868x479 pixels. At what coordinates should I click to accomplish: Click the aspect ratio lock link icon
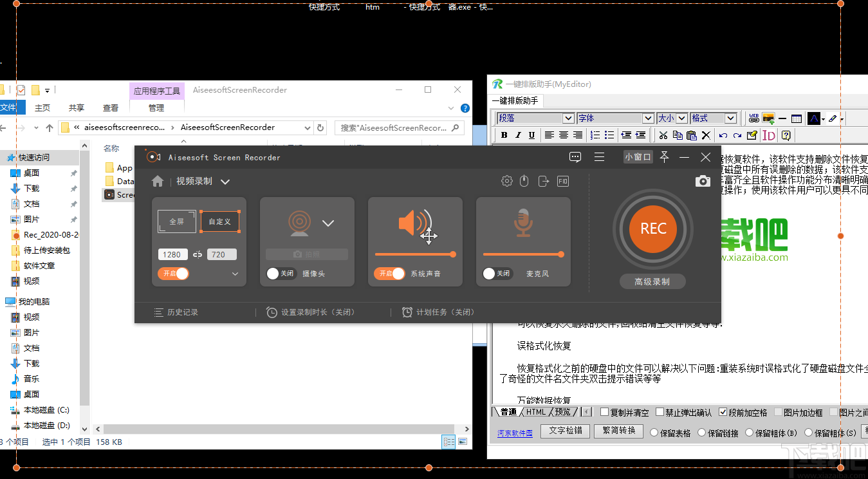point(198,254)
